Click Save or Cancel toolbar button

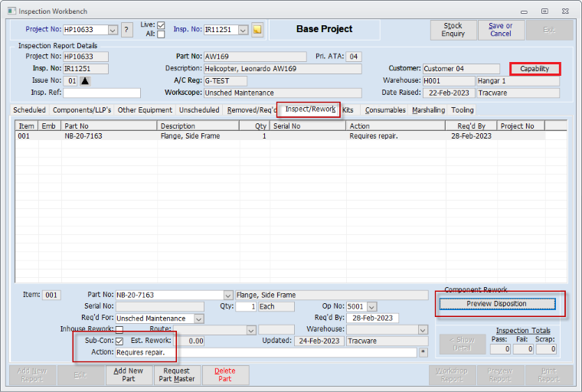click(501, 30)
